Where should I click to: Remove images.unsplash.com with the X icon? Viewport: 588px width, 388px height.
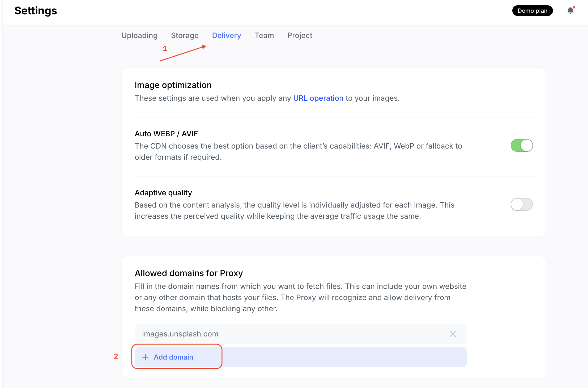pyautogui.click(x=453, y=334)
